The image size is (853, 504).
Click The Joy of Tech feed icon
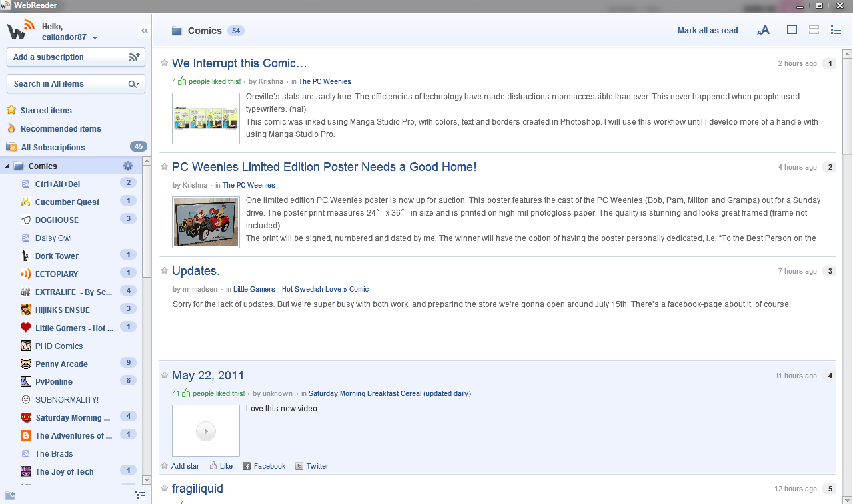pyautogui.click(x=26, y=471)
